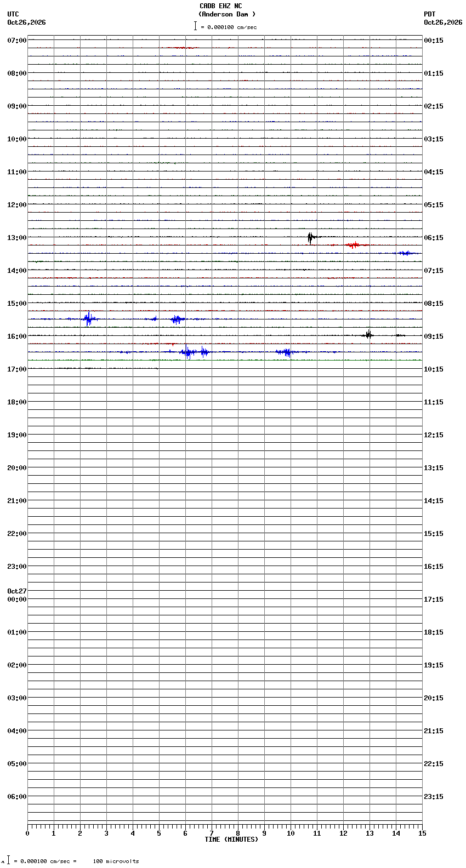Image resolution: width=466 pixels, height=868 pixels.
Task: Click the red seismic burst on the 13:15 trace
Action: [x=354, y=245]
